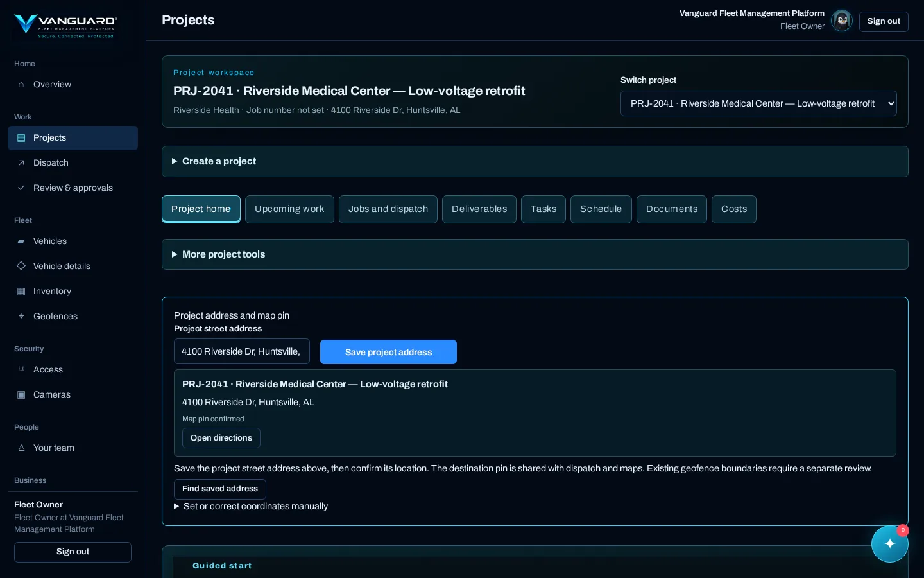This screenshot has width=924, height=578.
Task: Click Open directions button
Action: click(x=221, y=438)
